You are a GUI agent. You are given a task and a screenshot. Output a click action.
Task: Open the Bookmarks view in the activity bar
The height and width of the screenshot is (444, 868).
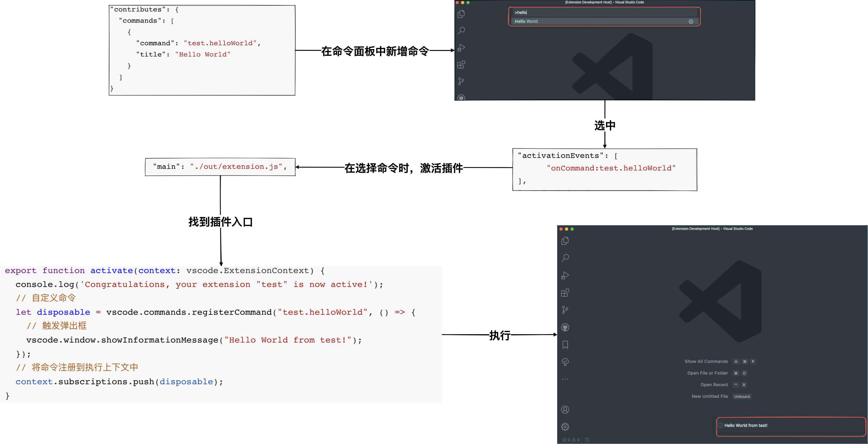[565, 345]
